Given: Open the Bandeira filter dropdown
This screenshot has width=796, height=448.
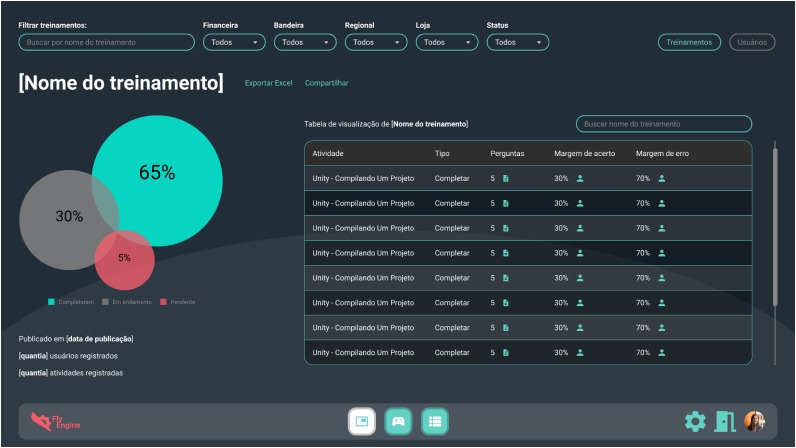Looking at the screenshot, I should click(x=305, y=42).
